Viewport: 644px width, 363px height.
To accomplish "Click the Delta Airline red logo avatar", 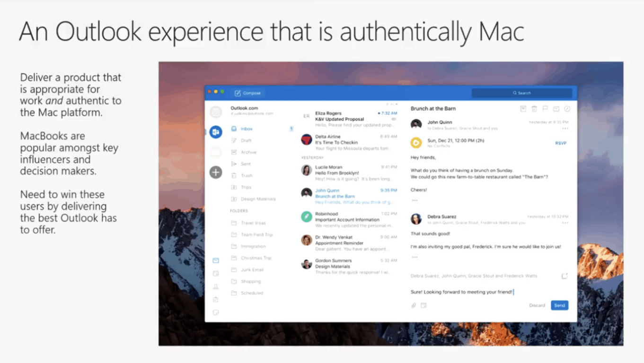I will [307, 139].
